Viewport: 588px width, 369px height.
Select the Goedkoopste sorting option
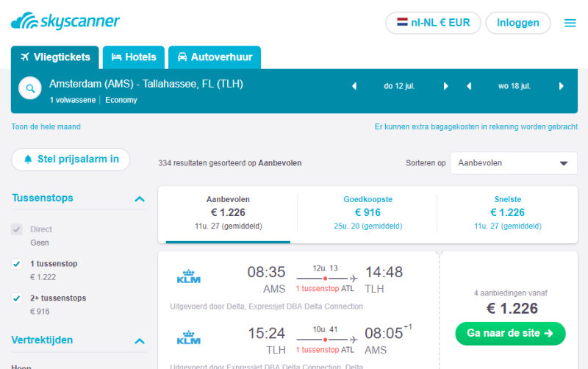pos(367,212)
